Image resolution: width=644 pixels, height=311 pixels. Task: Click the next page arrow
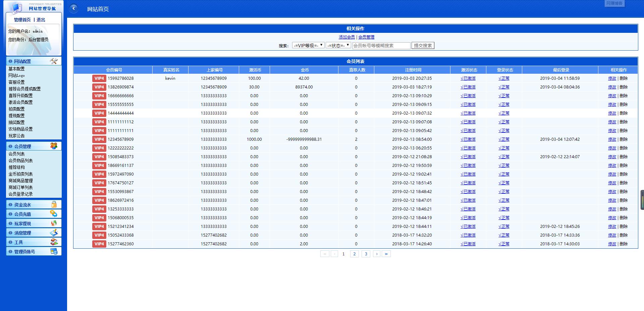377,254
